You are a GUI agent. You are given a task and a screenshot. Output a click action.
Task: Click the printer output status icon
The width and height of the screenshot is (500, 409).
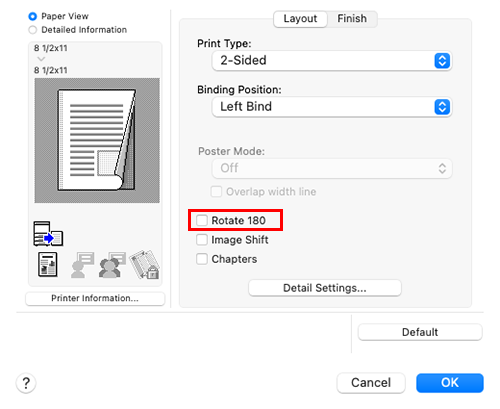(x=48, y=234)
